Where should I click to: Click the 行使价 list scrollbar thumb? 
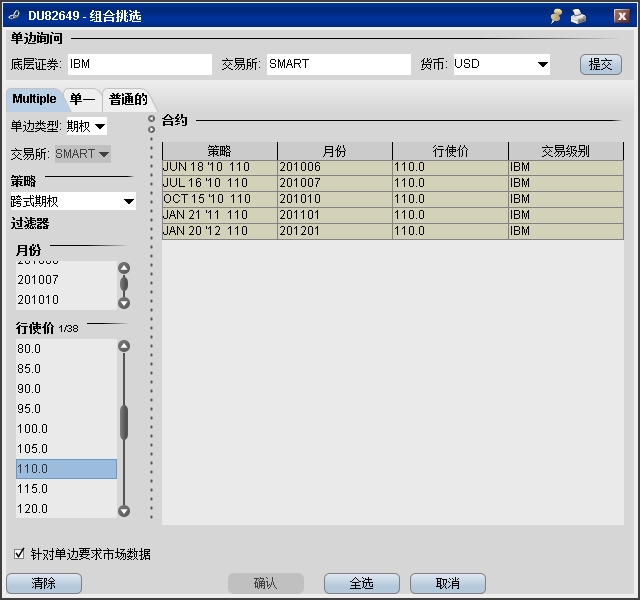(x=124, y=422)
